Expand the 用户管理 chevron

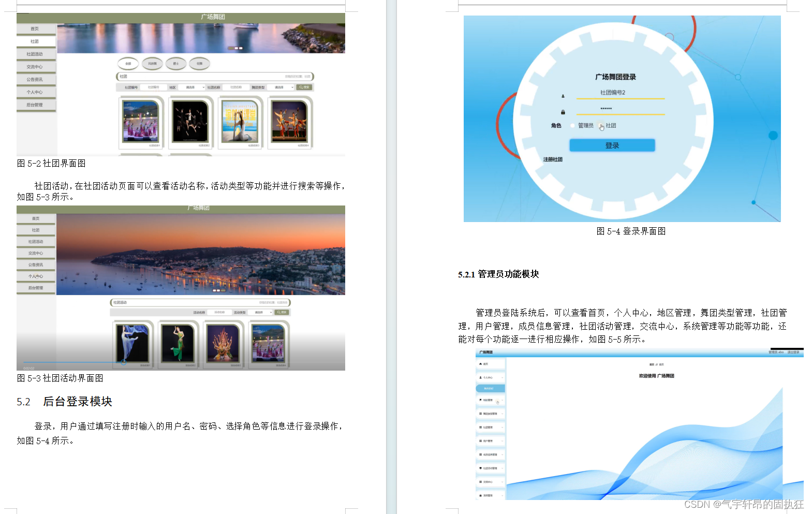(x=502, y=441)
